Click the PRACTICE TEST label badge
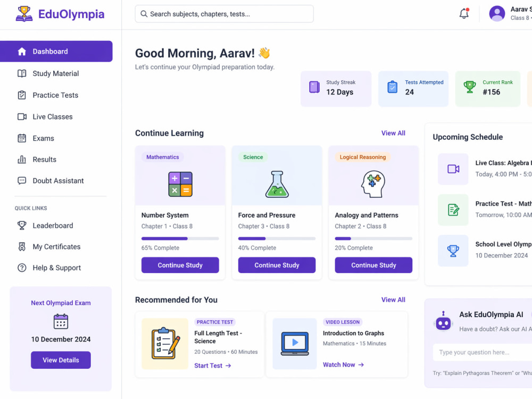Image resolution: width=532 pixels, height=399 pixels. 215,322
